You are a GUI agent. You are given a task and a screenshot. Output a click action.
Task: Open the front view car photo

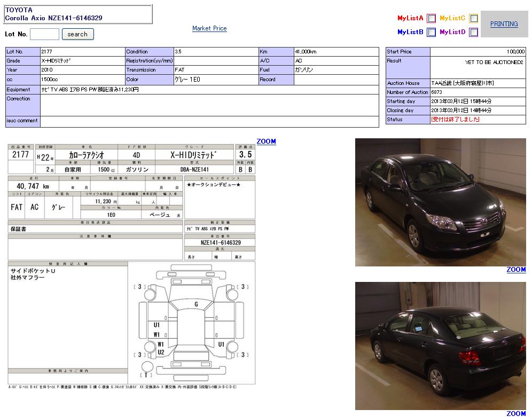440,202
